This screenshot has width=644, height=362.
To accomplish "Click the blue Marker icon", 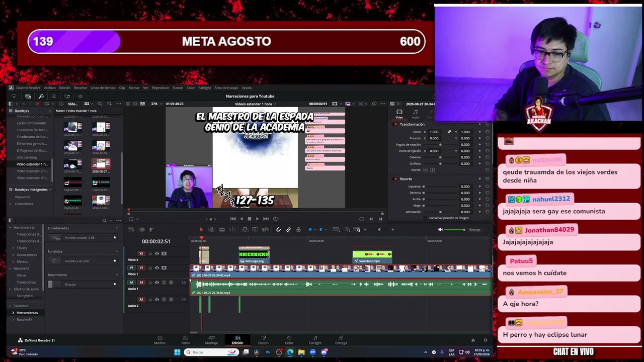I will click(321, 230).
